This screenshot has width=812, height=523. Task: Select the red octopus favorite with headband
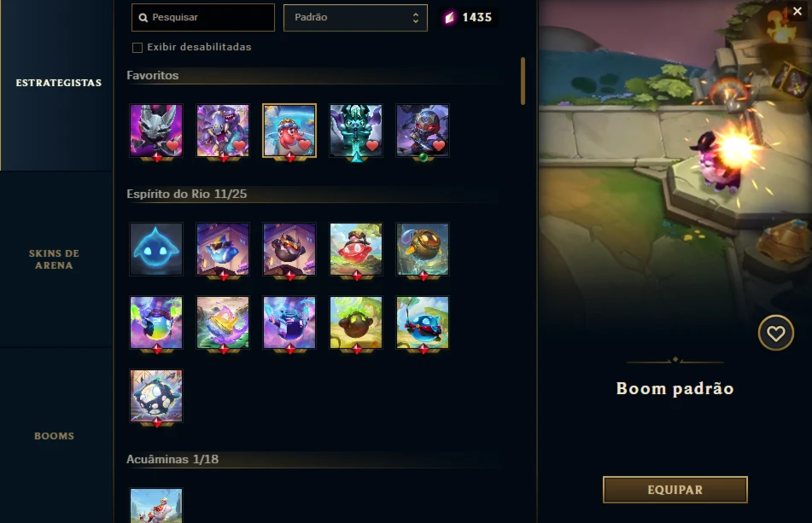click(289, 131)
